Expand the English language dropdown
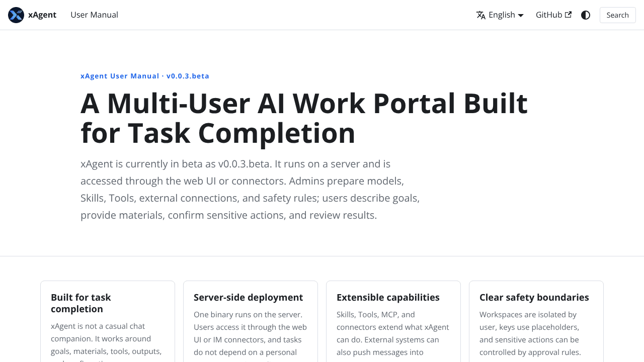644x362 pixels. click(500, 15)
